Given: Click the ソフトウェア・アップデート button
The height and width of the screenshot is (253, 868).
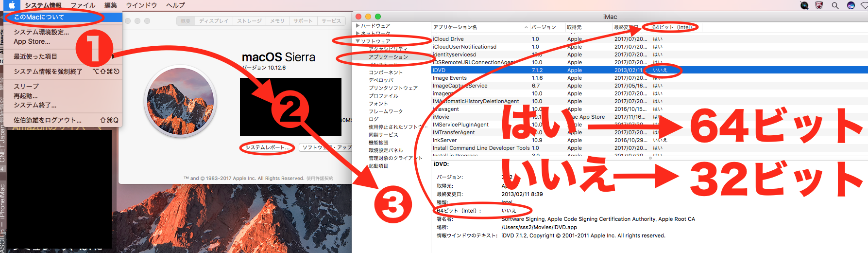Looking at the screenshot, I should click(325, 147).
